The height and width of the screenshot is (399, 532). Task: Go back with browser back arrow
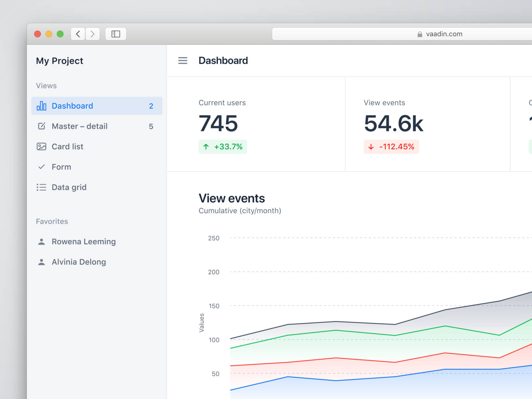point(78,34)
